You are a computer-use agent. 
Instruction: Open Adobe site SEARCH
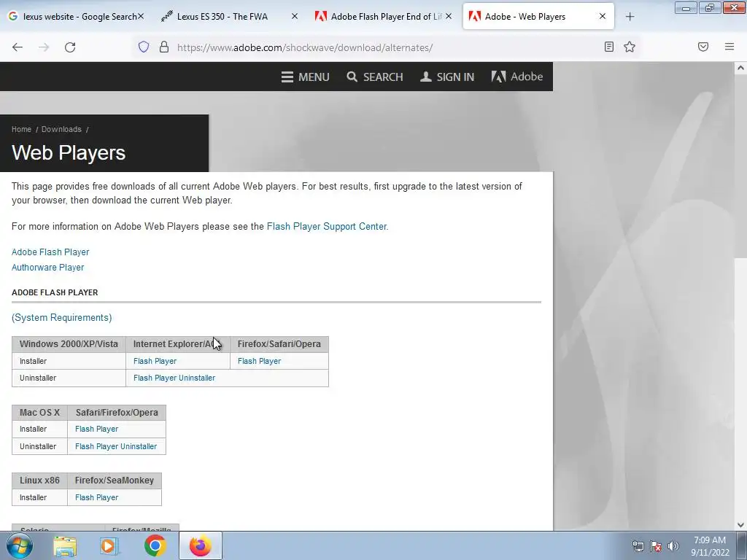375,77
